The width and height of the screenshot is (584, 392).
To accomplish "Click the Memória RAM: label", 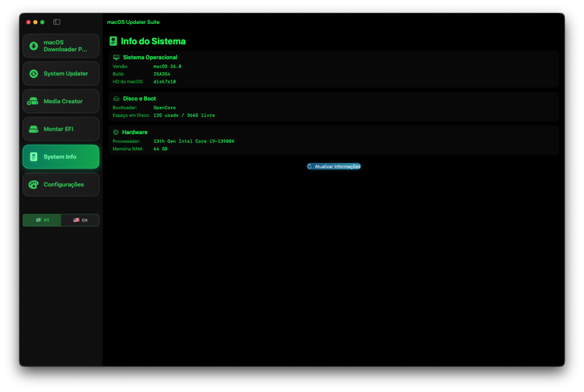I will (x=128, y=149).
